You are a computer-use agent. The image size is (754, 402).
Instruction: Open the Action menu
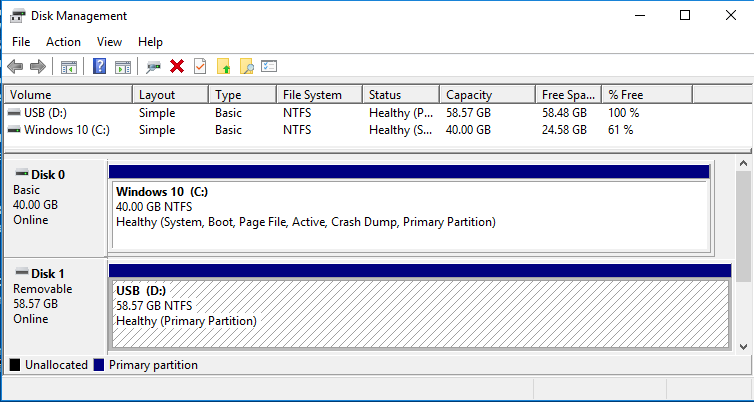(63, 42)
